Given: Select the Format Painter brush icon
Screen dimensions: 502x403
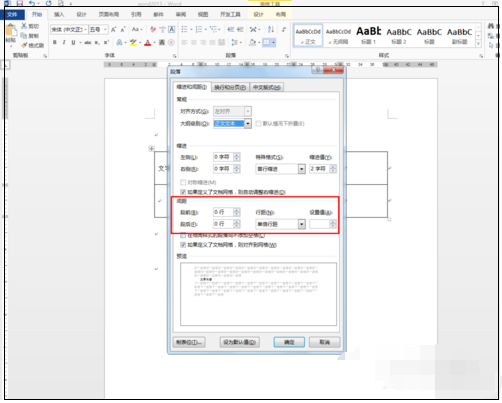Looking at the screenshot, I should (24, 45).
